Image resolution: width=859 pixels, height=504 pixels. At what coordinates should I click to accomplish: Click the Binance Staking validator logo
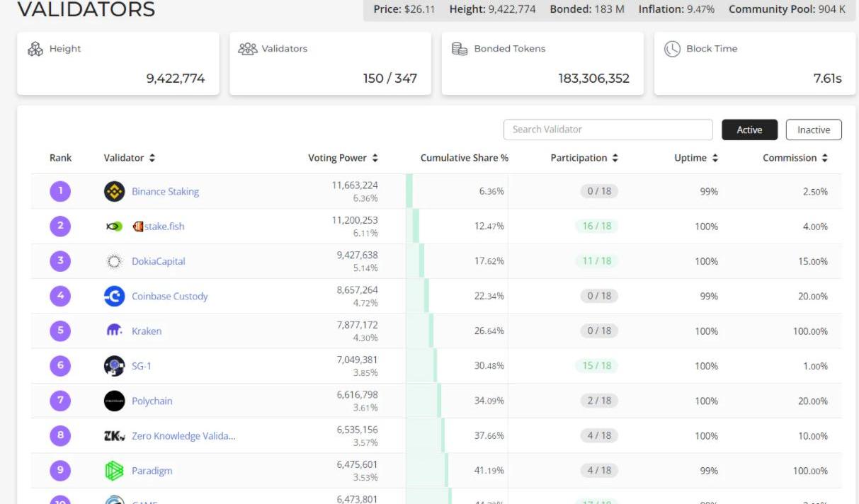coord(114,191)
